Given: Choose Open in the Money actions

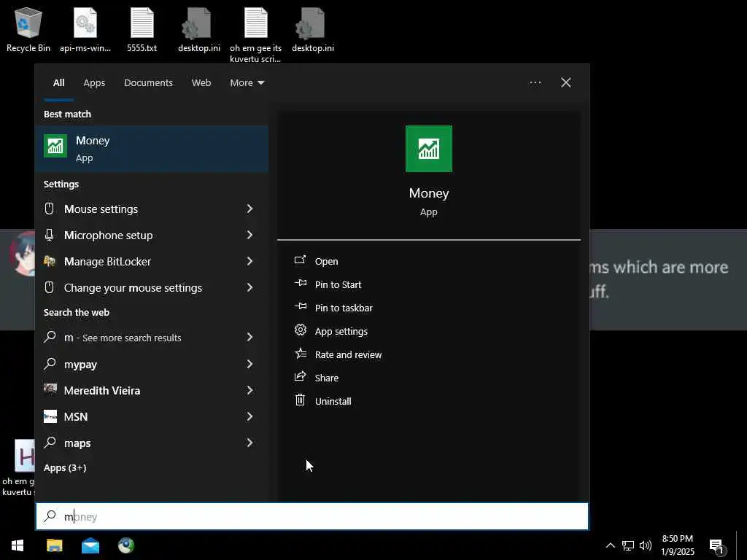Looking at the screenshot, I should [326, 262].
